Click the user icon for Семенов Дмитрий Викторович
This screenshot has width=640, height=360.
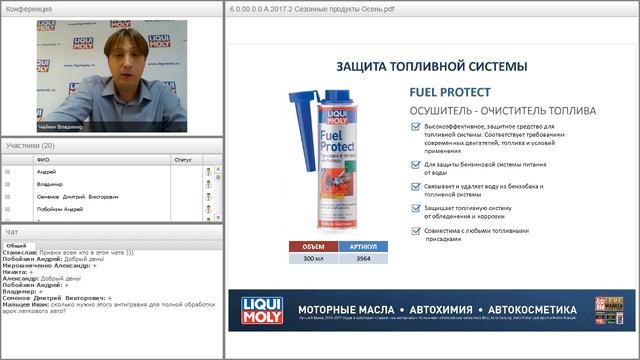tap(209, 197)
